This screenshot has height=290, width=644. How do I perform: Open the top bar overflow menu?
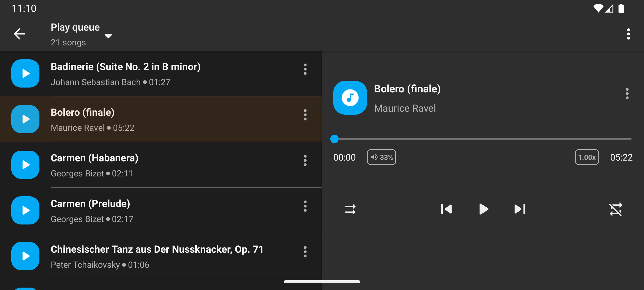(628, 34)
